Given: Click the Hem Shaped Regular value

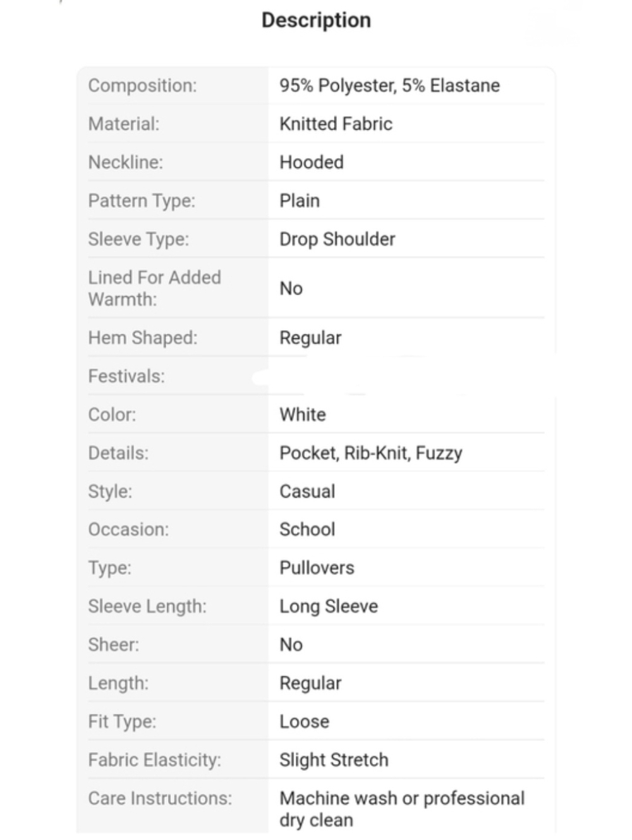Looking at the screenshot, I should click(x=310, y=338).
